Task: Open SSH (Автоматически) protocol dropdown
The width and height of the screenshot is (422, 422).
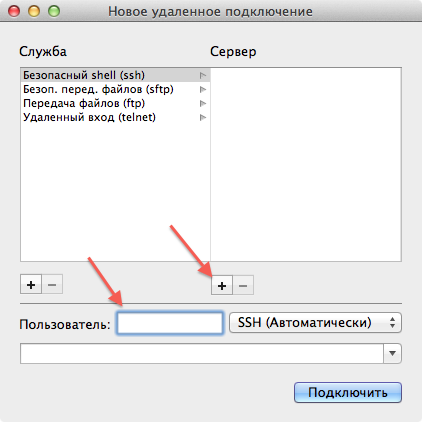Action: click(x=315, y=322)
